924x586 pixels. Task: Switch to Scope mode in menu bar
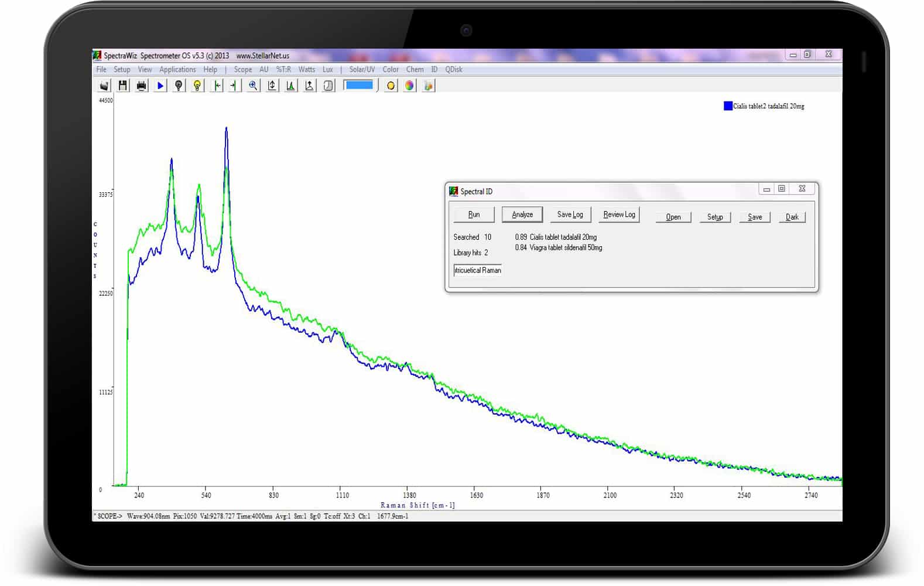[x=243, y=69]
